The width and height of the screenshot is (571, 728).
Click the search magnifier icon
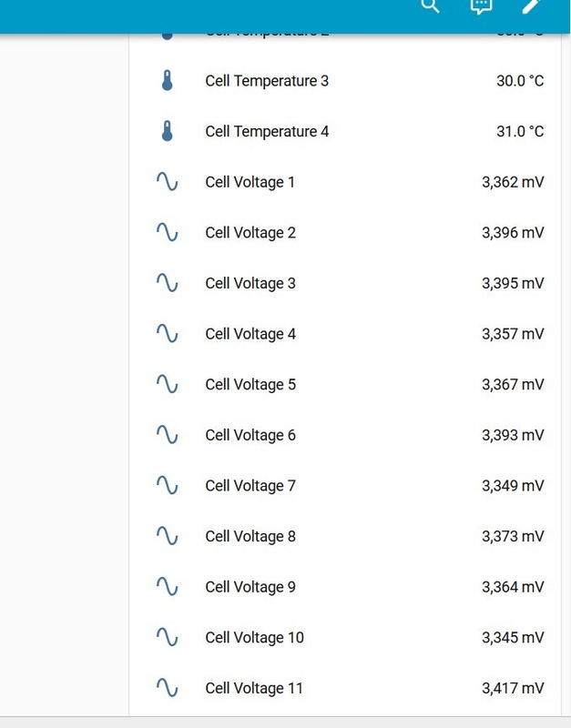click(x=431, y=5)
